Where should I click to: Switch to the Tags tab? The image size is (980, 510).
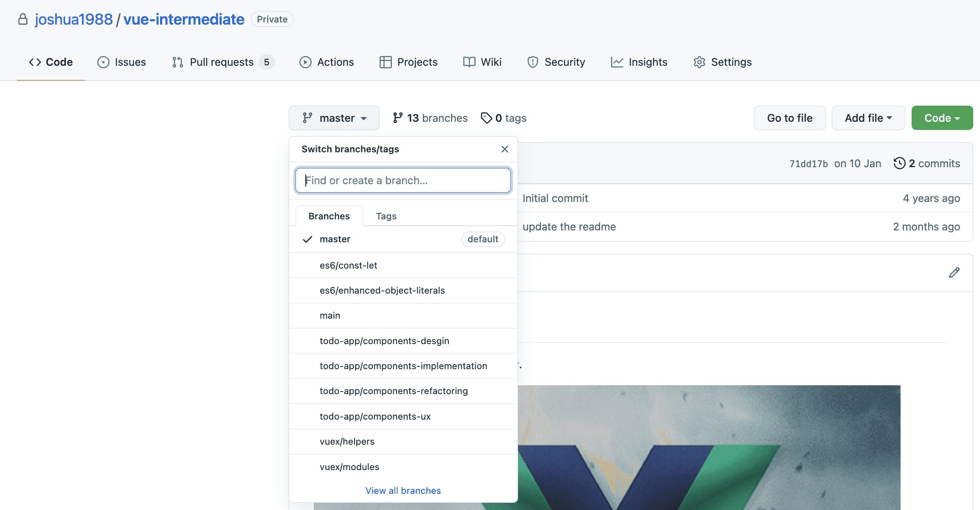[386, 216]
